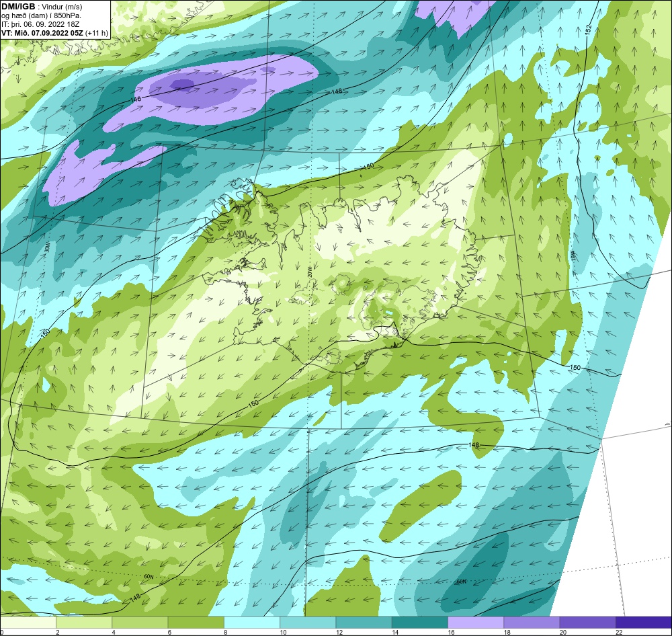Click the "150" contour label southeast of Iceland

(x=575, y=368)
